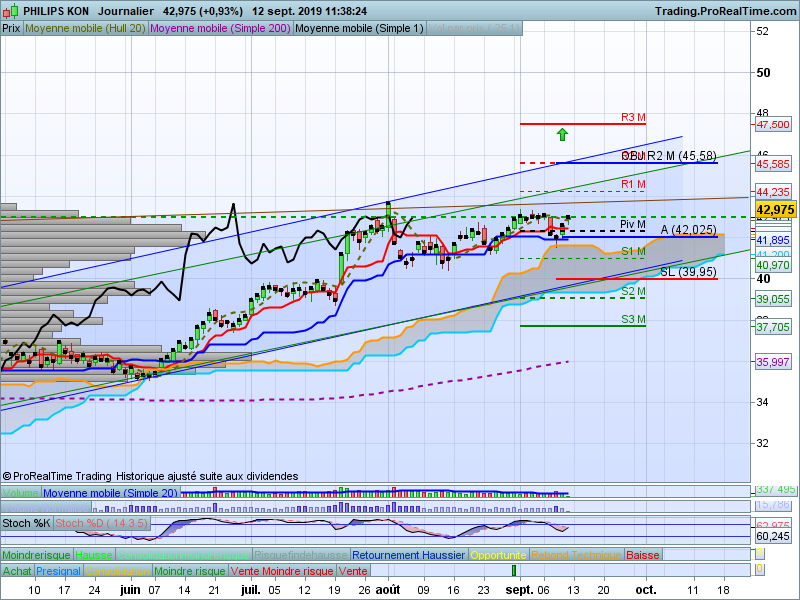The height and width of the screenshot is (600, 800).
Task: Toggle Moyenne mobile (Simple 200) indicator
Action: 220,29
